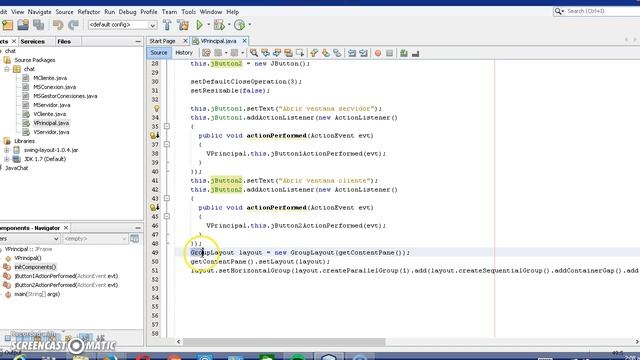Screen dimensions: 640x360
Task: Click the editor horizontal scrollbar
Action: pyautogui.click(x=284, y=342)
